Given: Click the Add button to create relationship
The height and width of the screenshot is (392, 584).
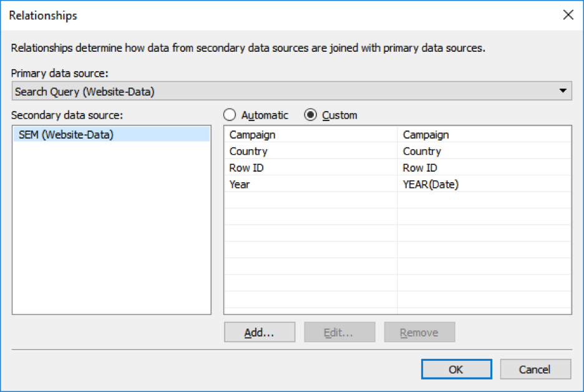Looking at the screenshot, I should pyautogui.click(x=259, y=331).
